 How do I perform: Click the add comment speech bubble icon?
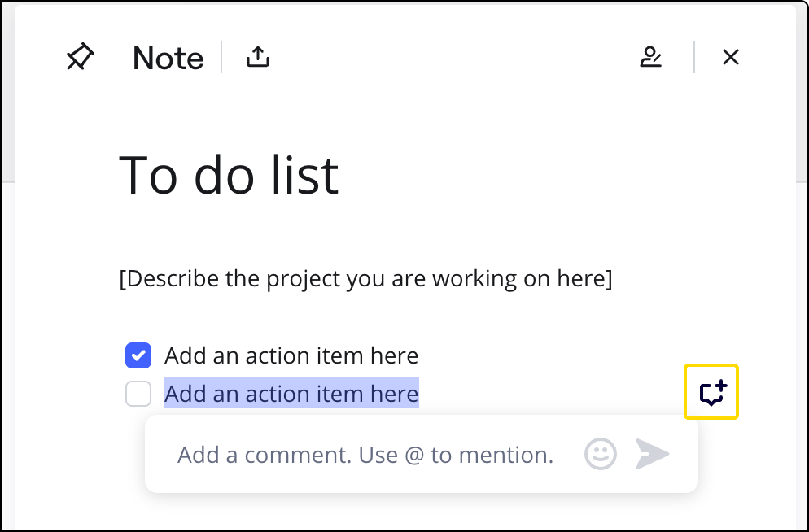[x=712, y=393]
